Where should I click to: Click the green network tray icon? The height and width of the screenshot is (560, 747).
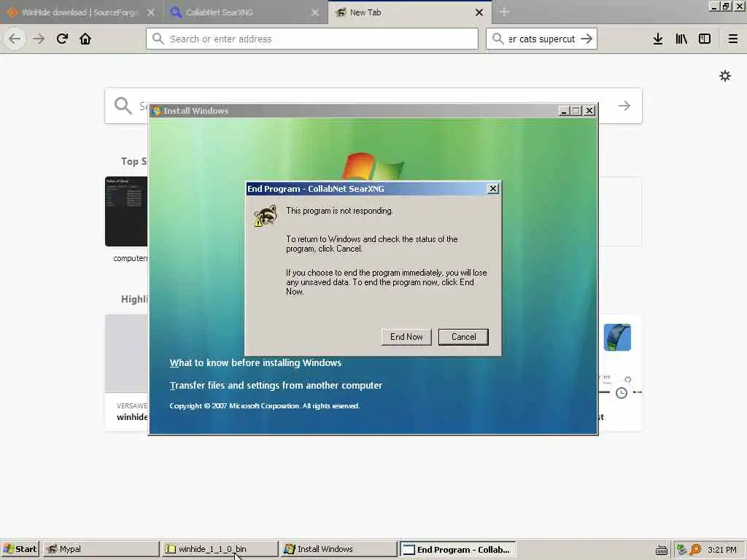pos(682,550)
